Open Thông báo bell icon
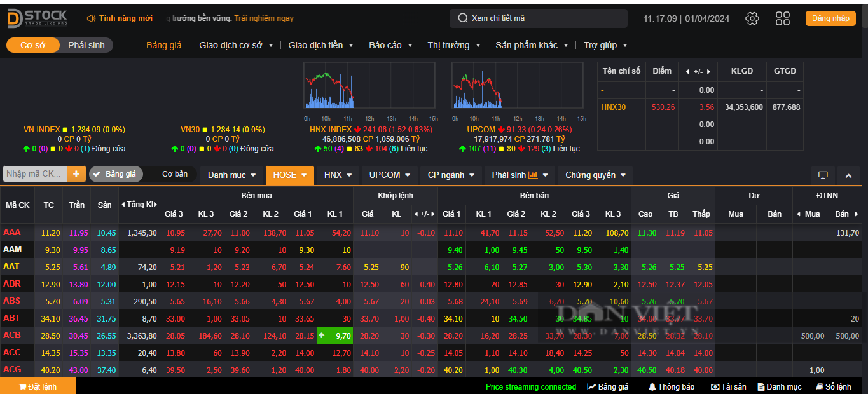The image size is (868, 394). (652, 386)
